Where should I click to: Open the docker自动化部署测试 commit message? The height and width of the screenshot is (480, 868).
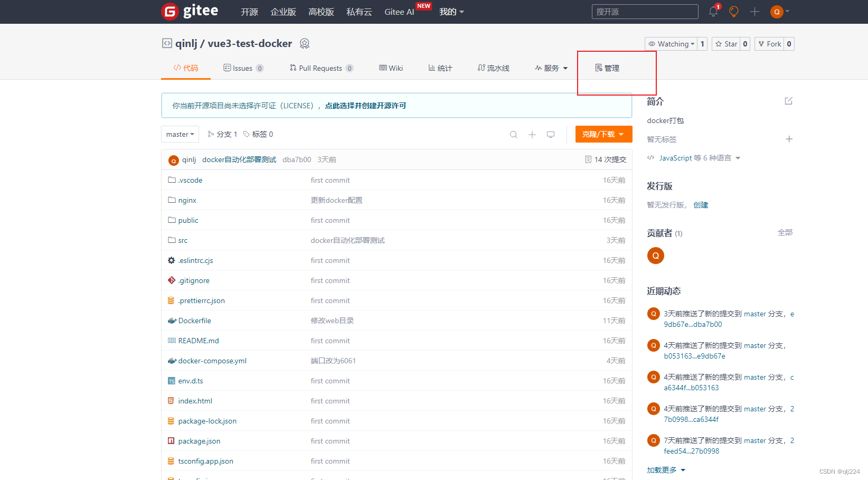click(x=239, y=159)
